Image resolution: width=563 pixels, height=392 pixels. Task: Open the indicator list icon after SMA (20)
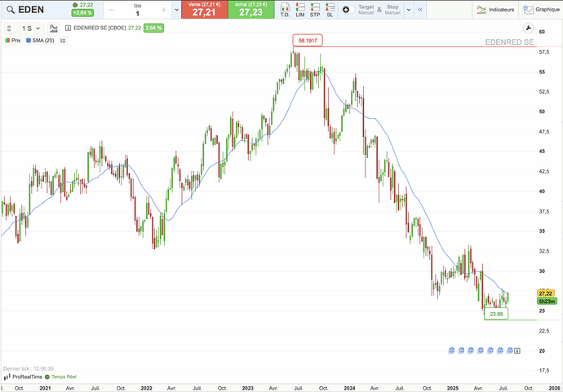pyautogui.click(x=62, y=40)
